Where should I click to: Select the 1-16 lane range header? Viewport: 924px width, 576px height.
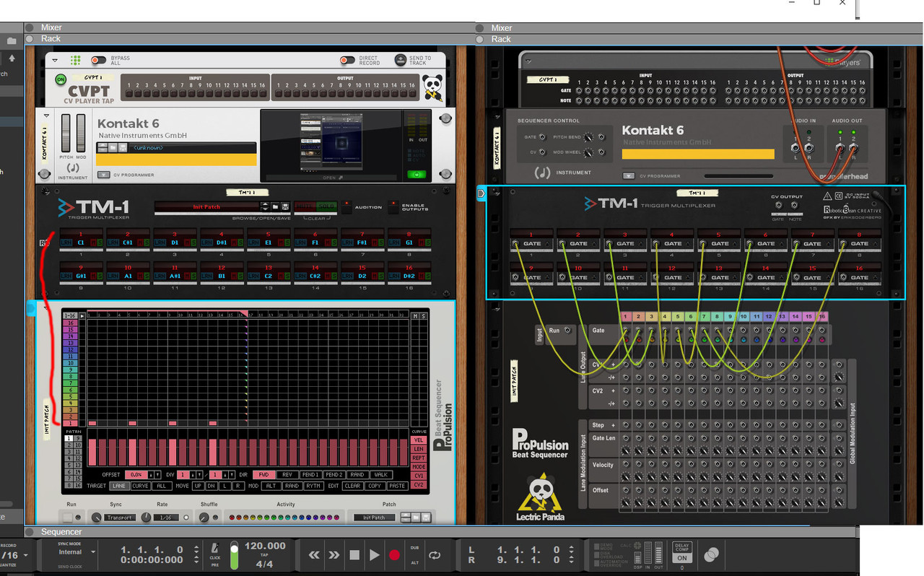tap(70, 315)
